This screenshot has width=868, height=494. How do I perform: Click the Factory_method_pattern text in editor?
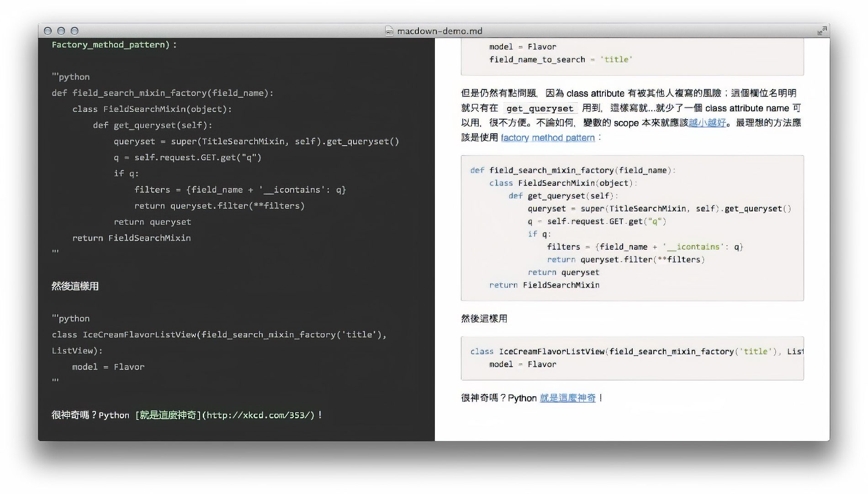[x=108, y=45]
